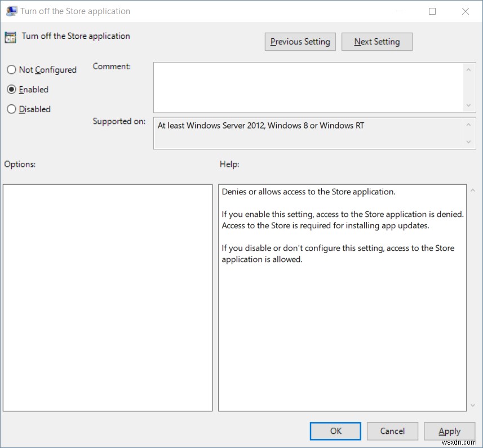Jump to Next Setting

[x=376, y=42]
